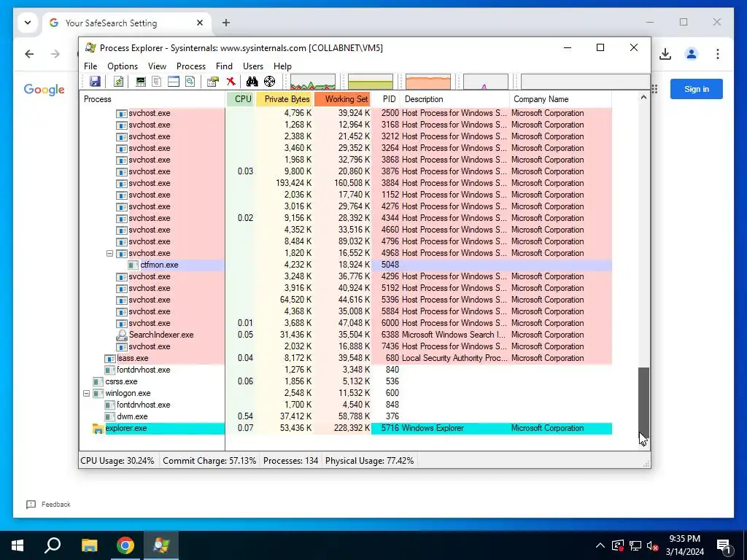Click the Google logo in Chrome

click(x=44, y=90)
